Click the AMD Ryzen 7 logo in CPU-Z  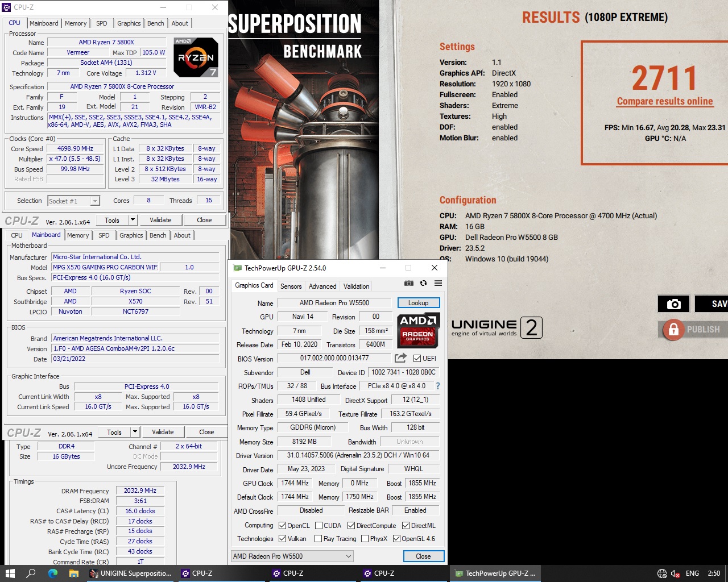196,57
